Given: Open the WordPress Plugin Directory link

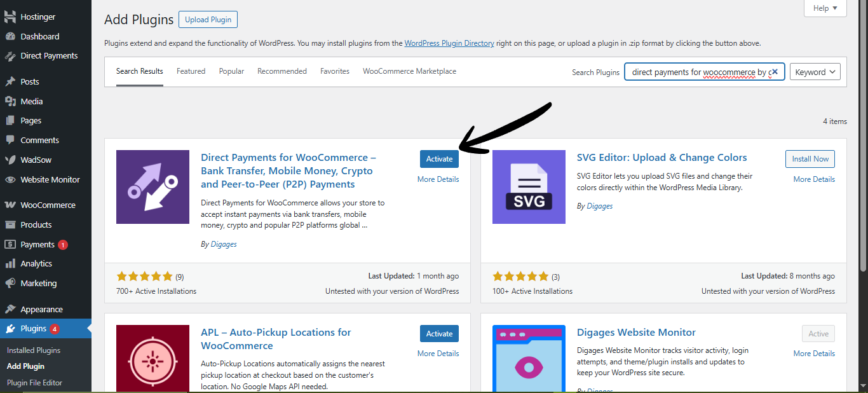Looking at the screenshot, I should tap(449, 43).
